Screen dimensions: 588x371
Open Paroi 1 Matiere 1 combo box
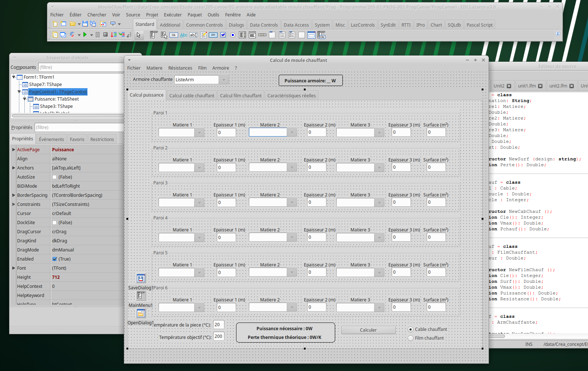click(x=199, y=133)
